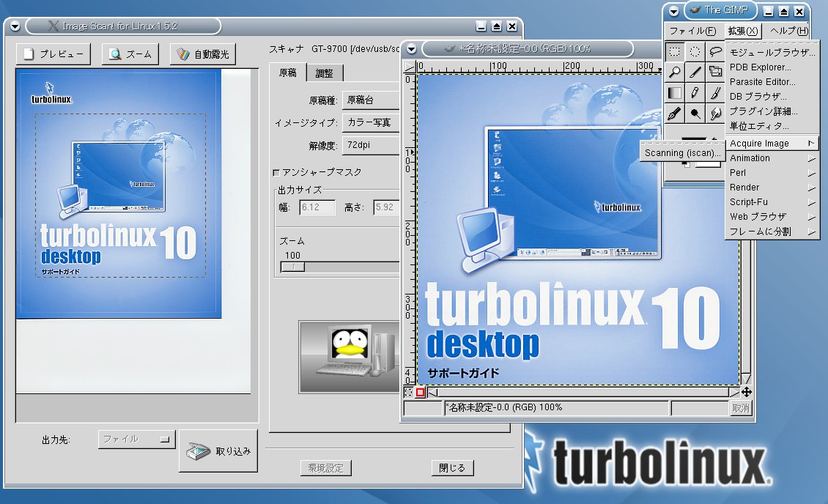Select the Ellipse Select tool in GIMP

[695, 52]
